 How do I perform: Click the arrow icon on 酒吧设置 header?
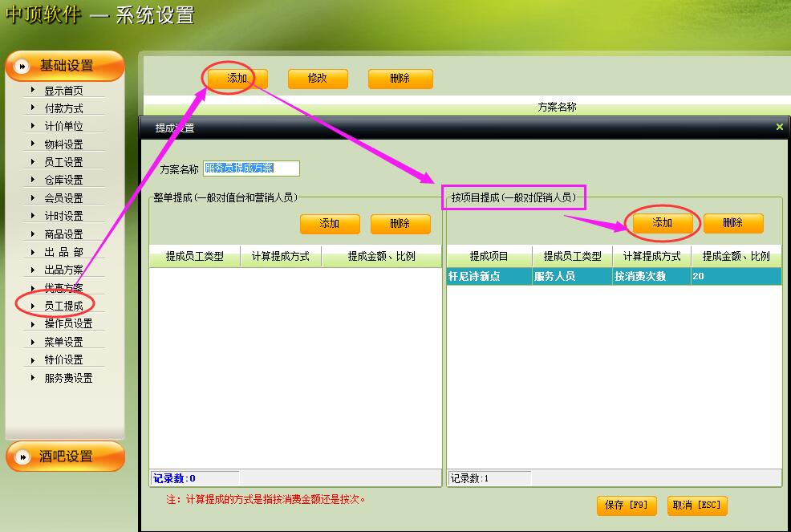[x=22, y=457]
